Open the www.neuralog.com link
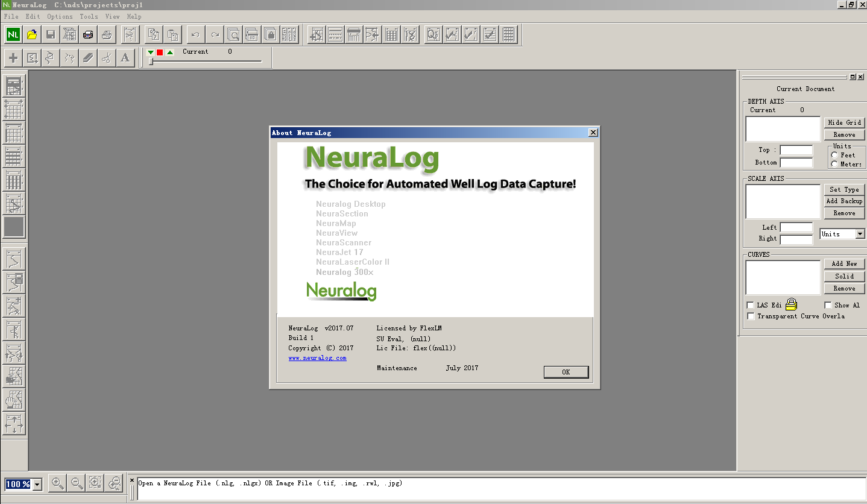Viewport: 867px width, 504px height. point(317,358)
